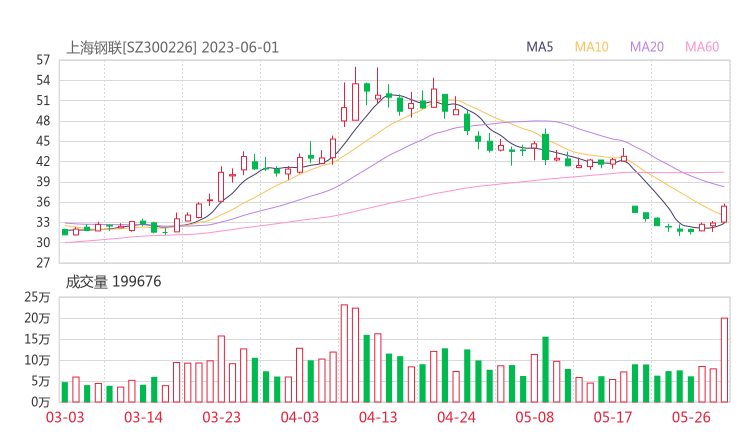This screenshot has width=740, height=440.
Task: Click the 51 price axis label
Action: tap(43, 101)
